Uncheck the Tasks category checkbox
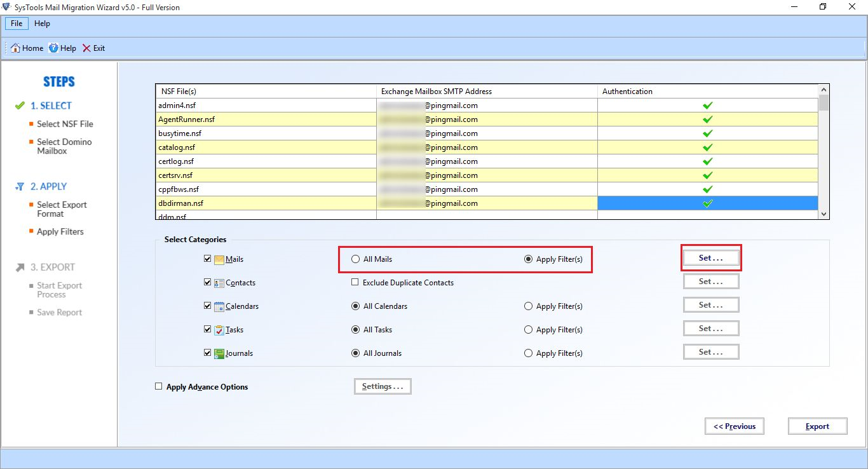 click(208, 330)
